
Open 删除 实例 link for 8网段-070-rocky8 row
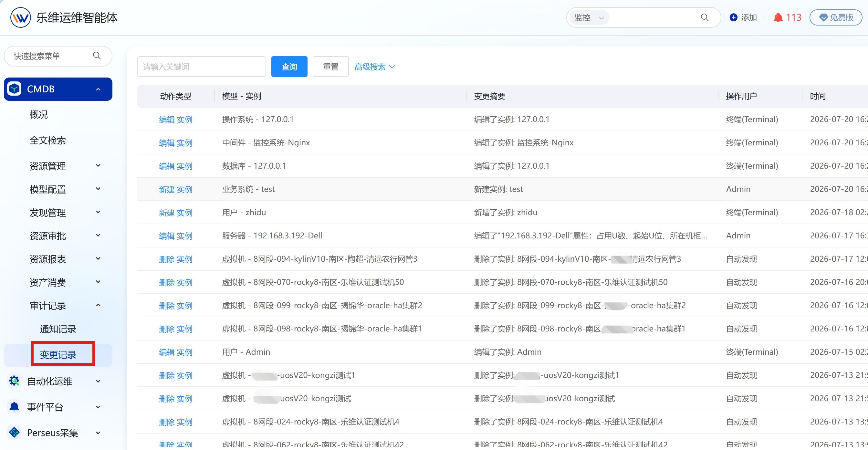tap(175, 282)
